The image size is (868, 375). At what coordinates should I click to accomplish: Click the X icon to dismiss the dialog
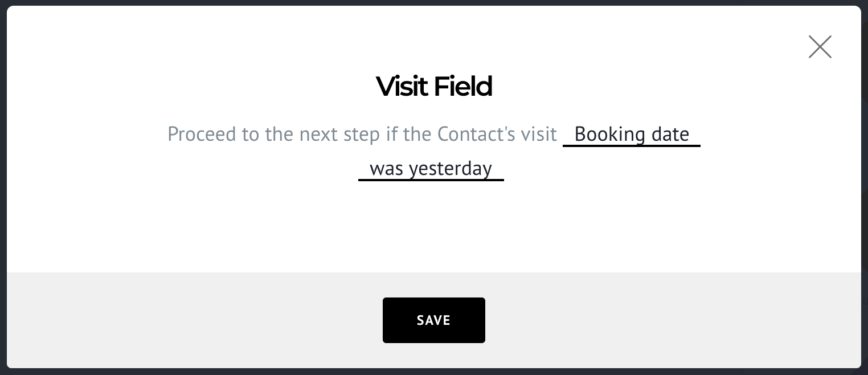pos(820,47)
